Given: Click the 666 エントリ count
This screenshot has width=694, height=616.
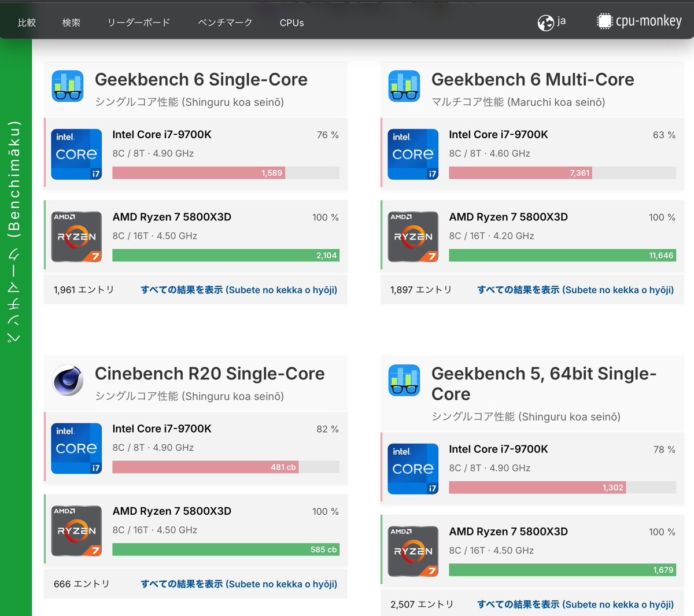Looking at the screenshot, I should (82, 584).
